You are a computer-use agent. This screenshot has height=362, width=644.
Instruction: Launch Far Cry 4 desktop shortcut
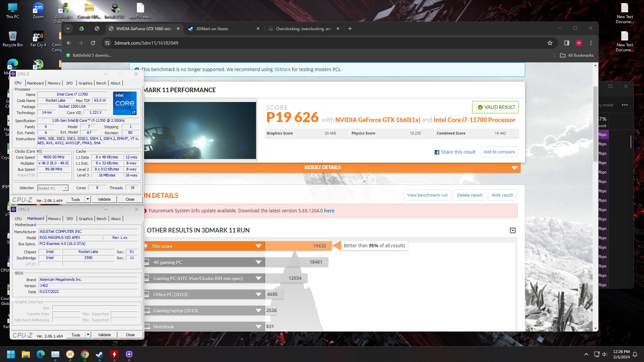tap(38, 39)
